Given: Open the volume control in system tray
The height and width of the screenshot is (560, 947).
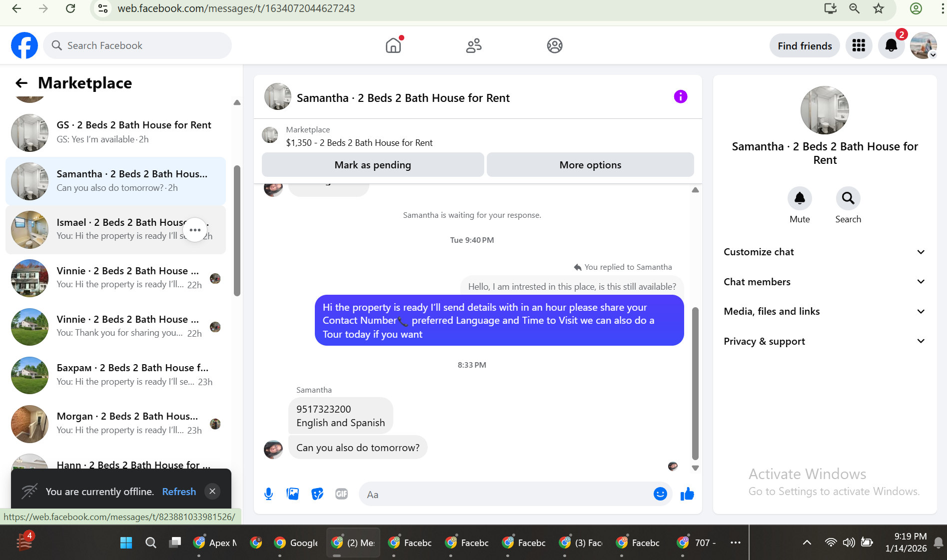Looking at the screenshot, I should tap(849, 543).
